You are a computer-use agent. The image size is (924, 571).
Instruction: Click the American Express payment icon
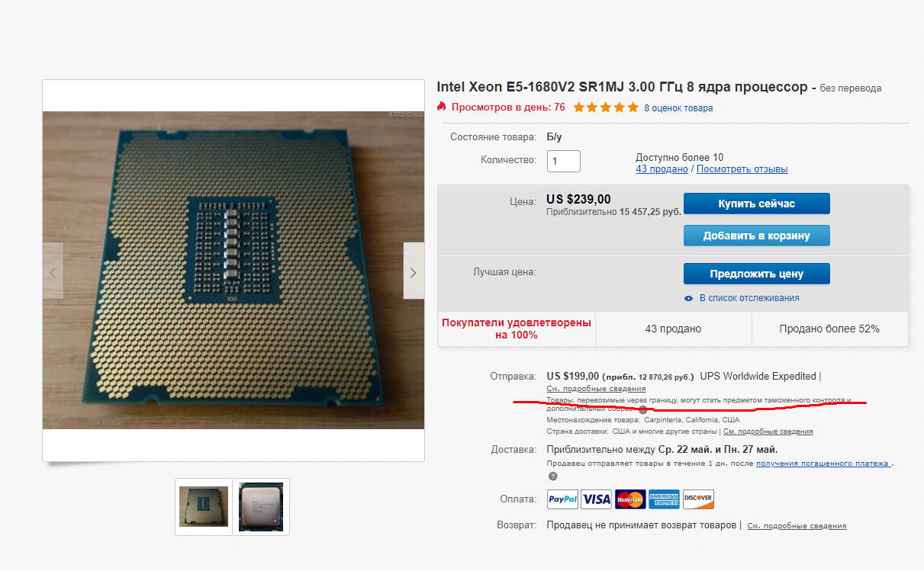(664, 499)
